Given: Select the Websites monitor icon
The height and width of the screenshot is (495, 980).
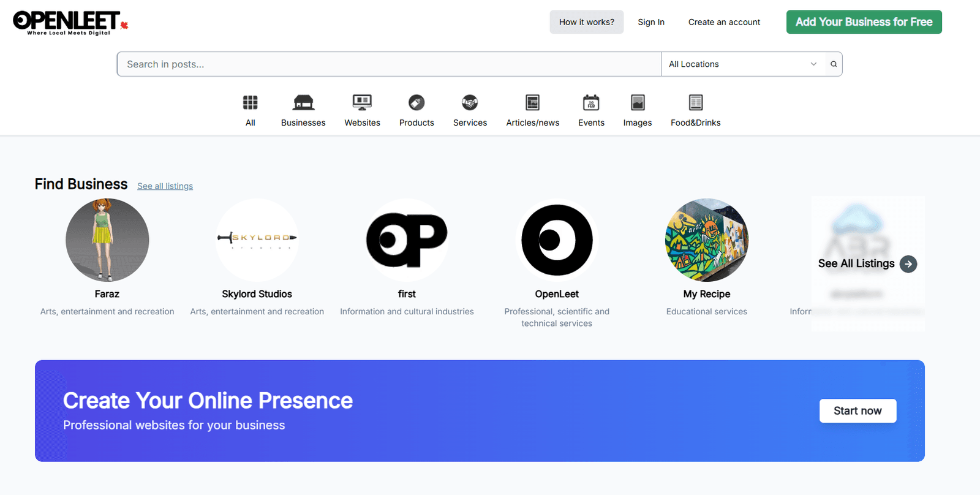Looking at the screenshot, I should [x=362, y=102].
